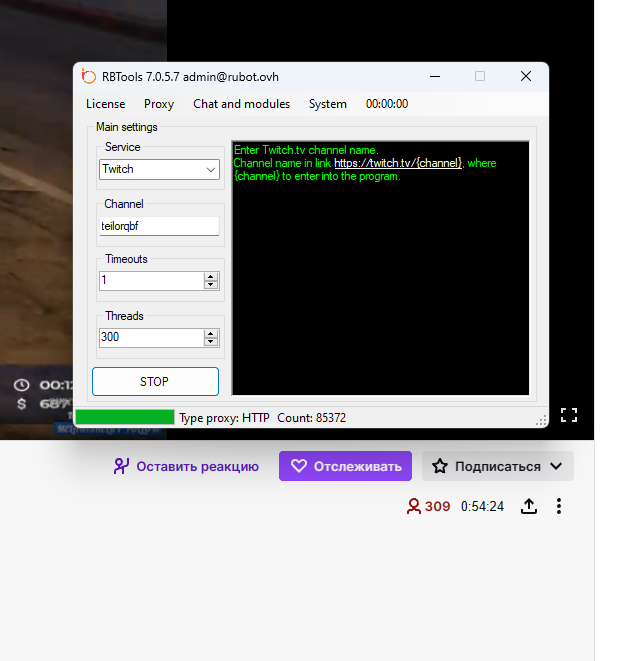
Task: Click the viewer count icon showing 309
Action: 413,507
